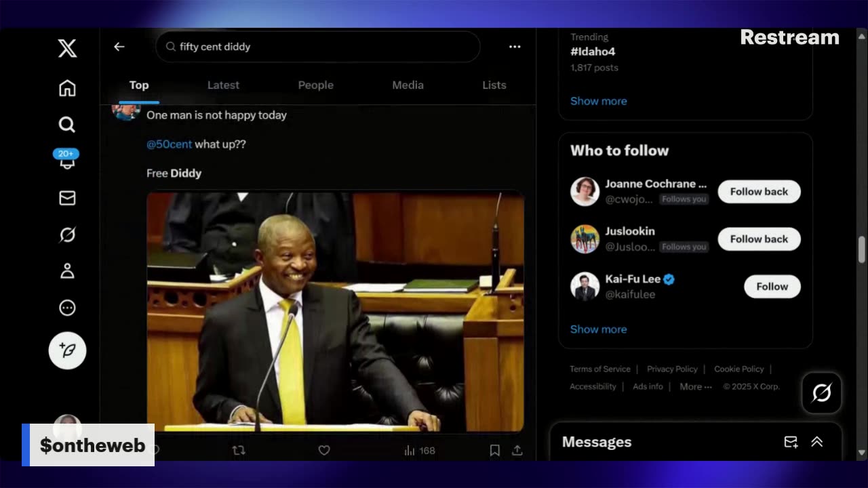The image size is (868, 488).
Task: Open Cookie Policy link
Action: (x=739, y=369)
